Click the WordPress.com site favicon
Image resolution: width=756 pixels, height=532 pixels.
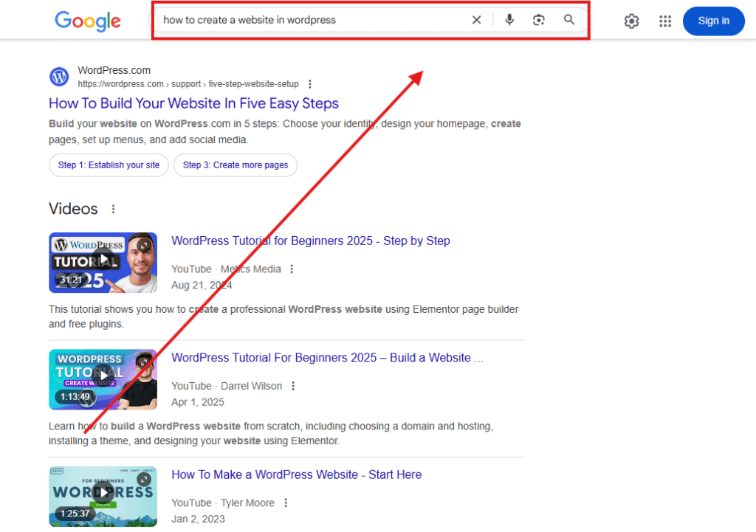59,77
